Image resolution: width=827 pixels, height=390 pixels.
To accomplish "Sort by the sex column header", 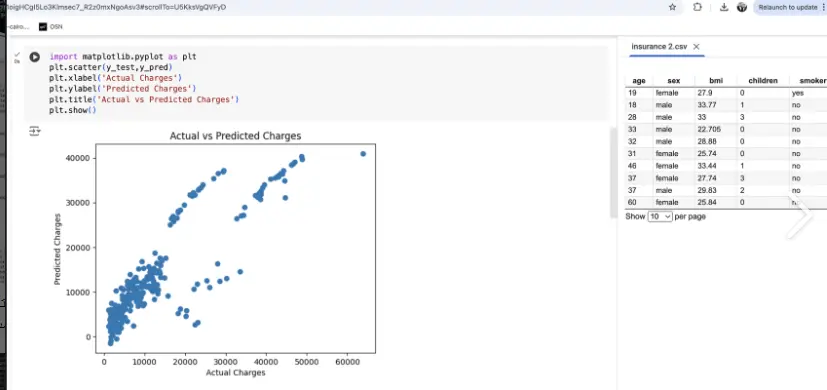I will (x=674, y=81).
